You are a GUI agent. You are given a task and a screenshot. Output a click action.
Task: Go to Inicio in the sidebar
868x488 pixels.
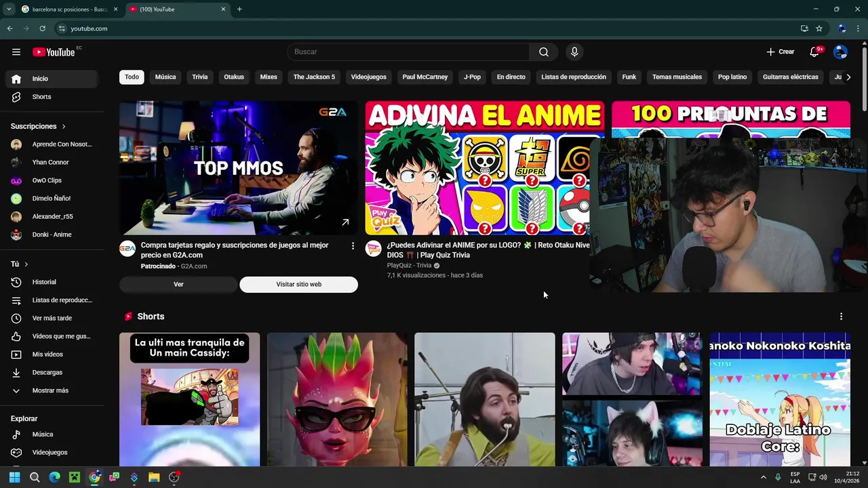[x=52, y=79]
